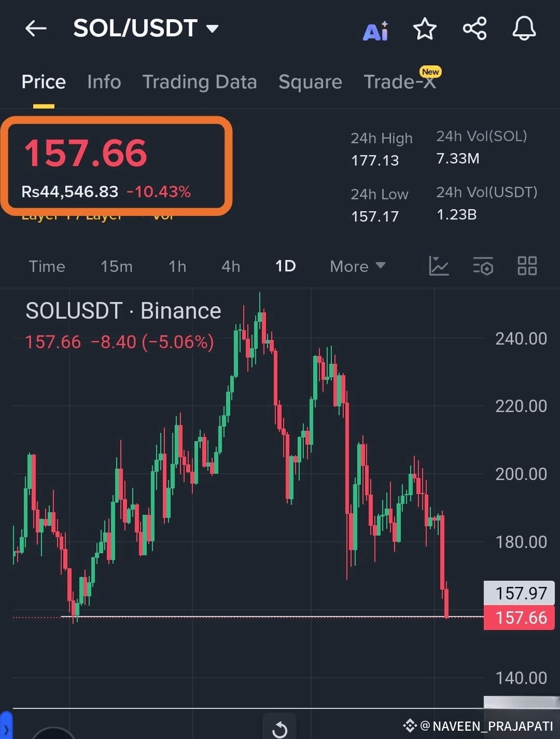Open chart settings list-gear icon
The height and width of the screenshot is (739, 560).
483,266
